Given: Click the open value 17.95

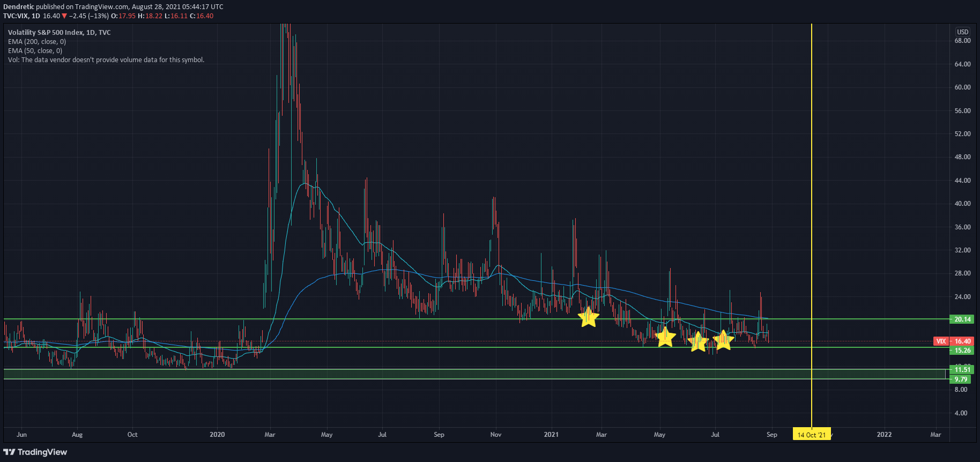Looking at the screenshot, I should pyautogui.click(x=127, y=16).
